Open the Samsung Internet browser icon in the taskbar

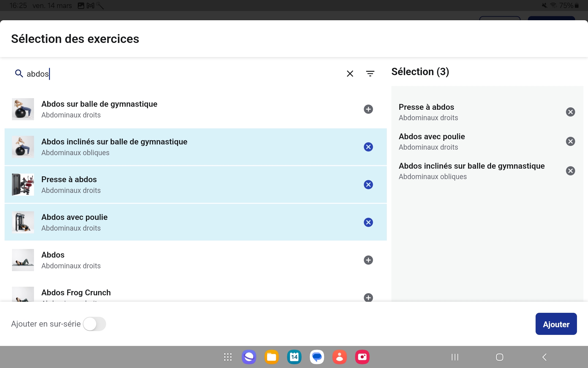[249, 357]
